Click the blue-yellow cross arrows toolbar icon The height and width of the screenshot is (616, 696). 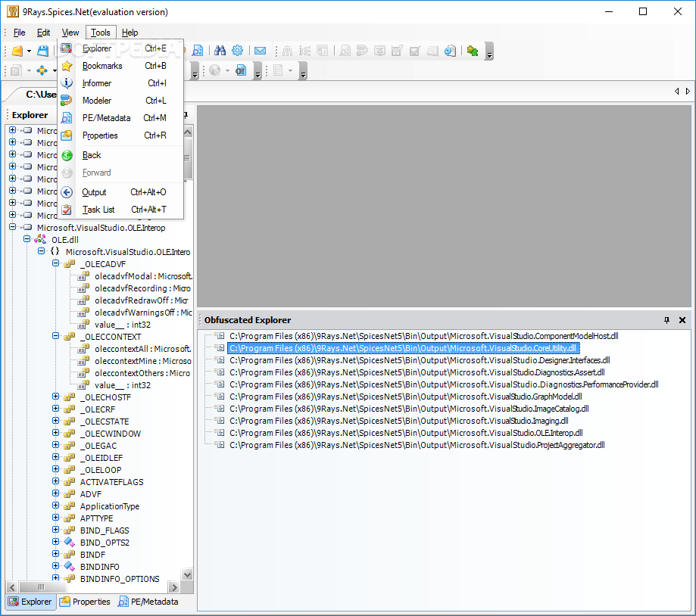42,70
